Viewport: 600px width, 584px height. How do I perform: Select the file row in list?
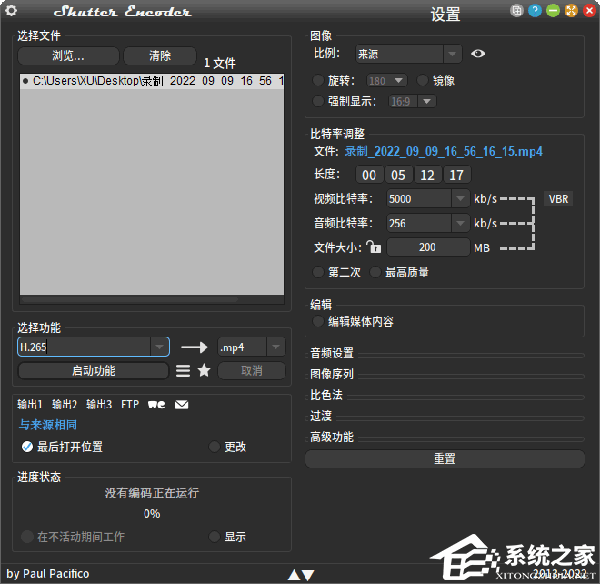coord(152,81)
